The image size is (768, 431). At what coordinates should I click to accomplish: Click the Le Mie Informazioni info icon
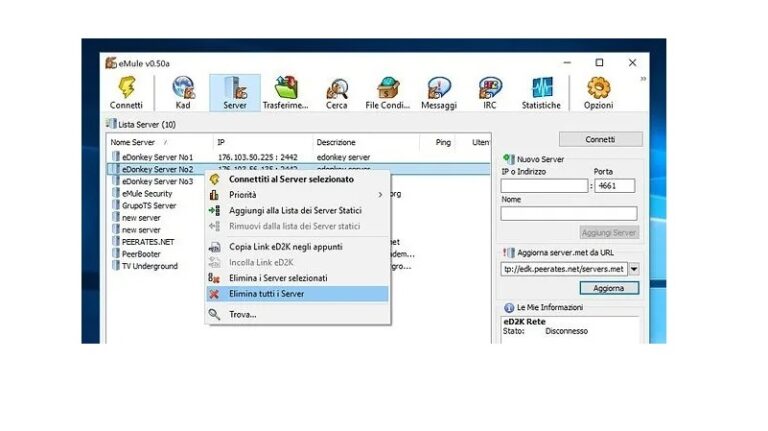(509, 307)
